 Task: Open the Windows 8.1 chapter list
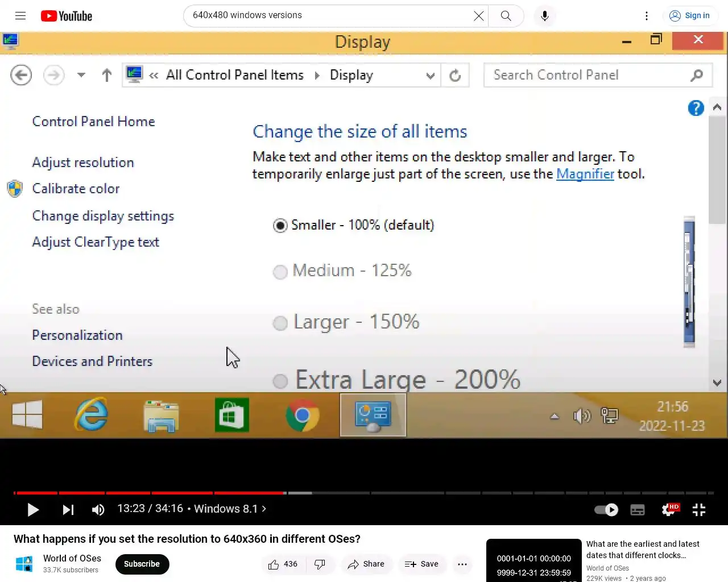pos(230,509)
